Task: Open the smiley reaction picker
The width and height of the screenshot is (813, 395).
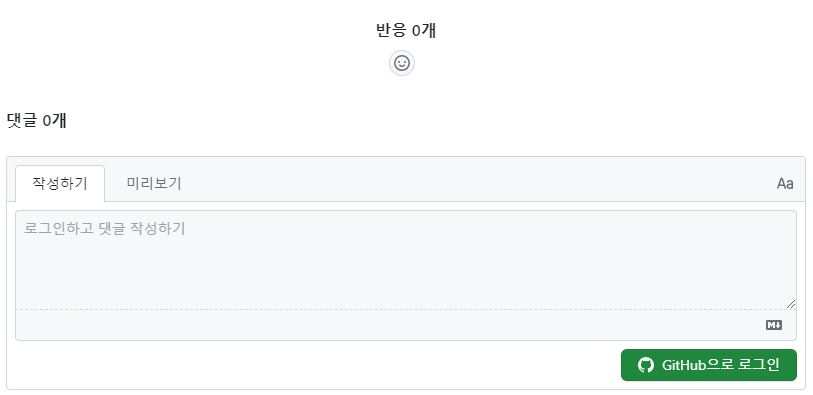Action: click(x=402, y=63)
